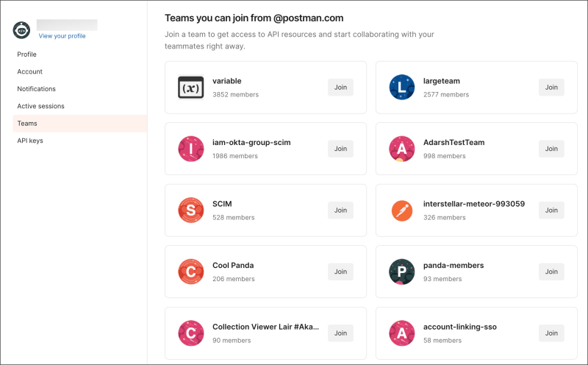The width and height of the screenshot is (588, 365).
Task: Click the variable team name
Action: (227, 81)
